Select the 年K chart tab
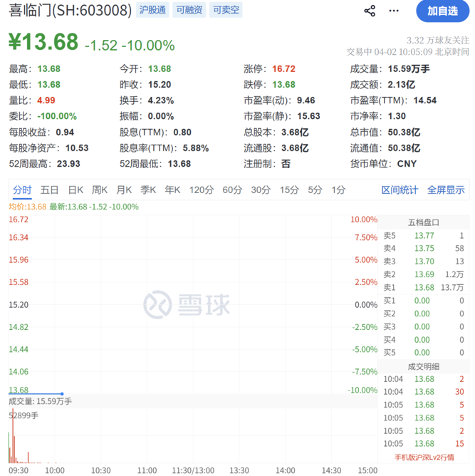This screenshot has width=475, height=476. tap(172, 190)
